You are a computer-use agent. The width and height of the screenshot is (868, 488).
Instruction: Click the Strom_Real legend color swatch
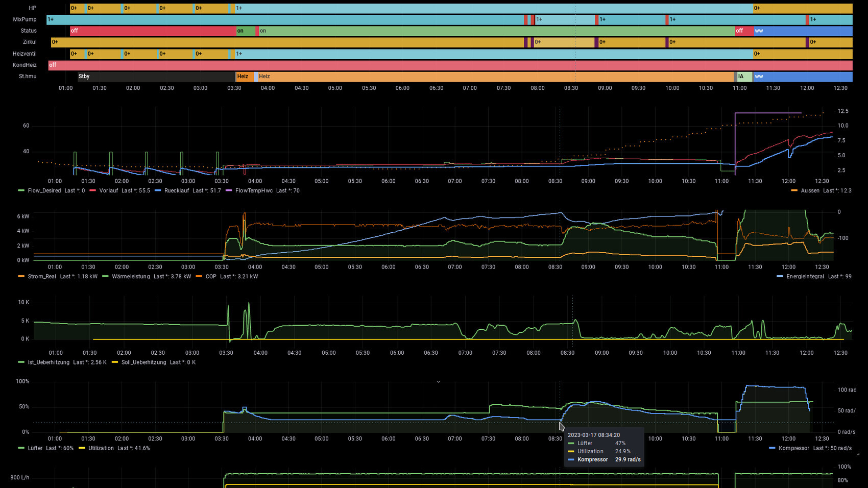(x=21, y=277)
